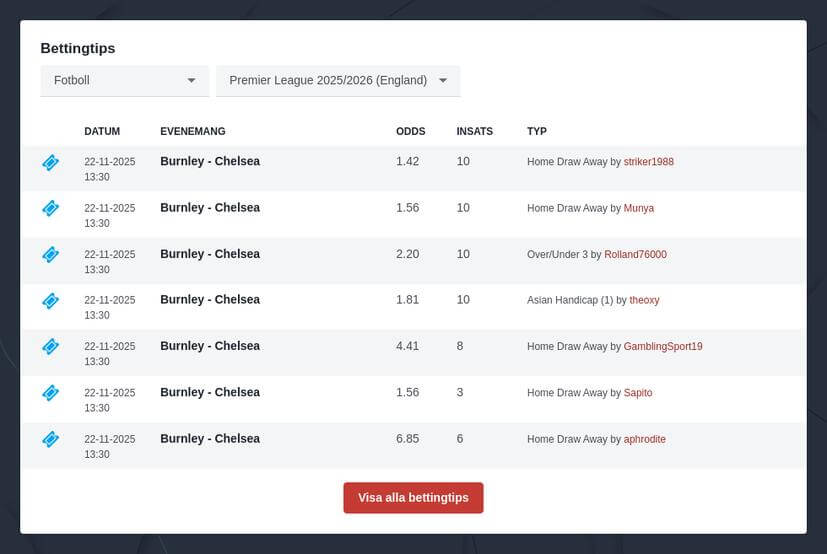Open aphrodite's user profile link
This screenshot has height=554, width=827.
[x=644, y=439]
